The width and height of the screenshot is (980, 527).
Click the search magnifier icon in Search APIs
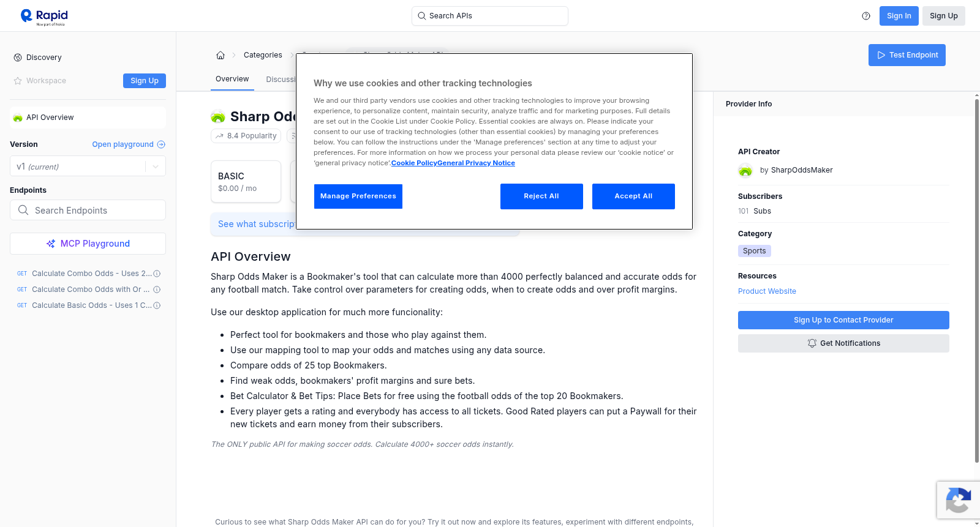coord(422,16)
